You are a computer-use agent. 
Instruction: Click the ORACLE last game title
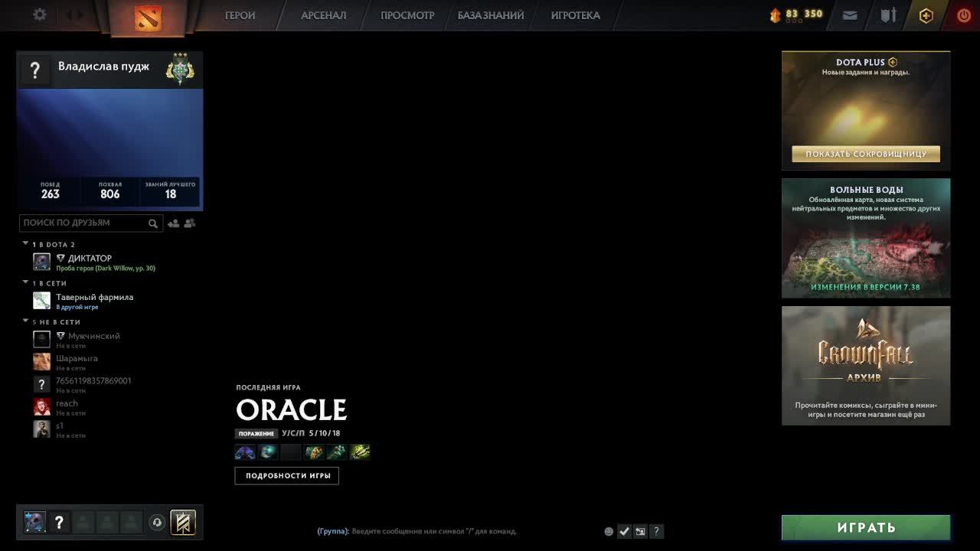[x=291, y=410]
